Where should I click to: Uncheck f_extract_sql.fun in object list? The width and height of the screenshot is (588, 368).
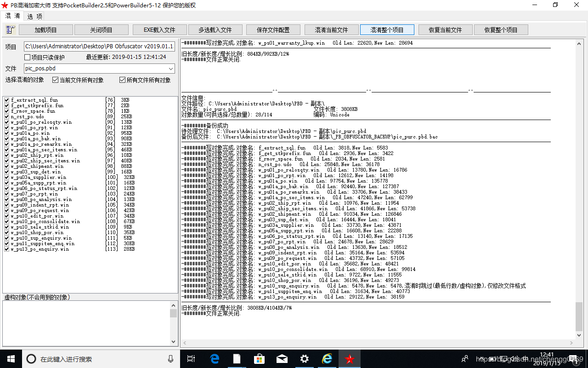coord(6,100)
